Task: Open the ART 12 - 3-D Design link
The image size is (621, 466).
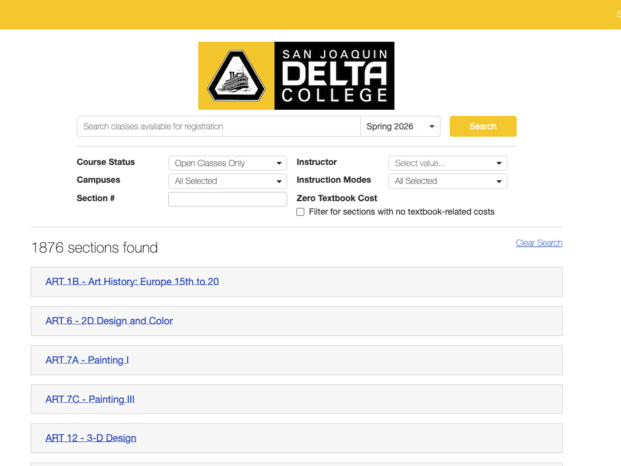Action: (x=91, y=438)
